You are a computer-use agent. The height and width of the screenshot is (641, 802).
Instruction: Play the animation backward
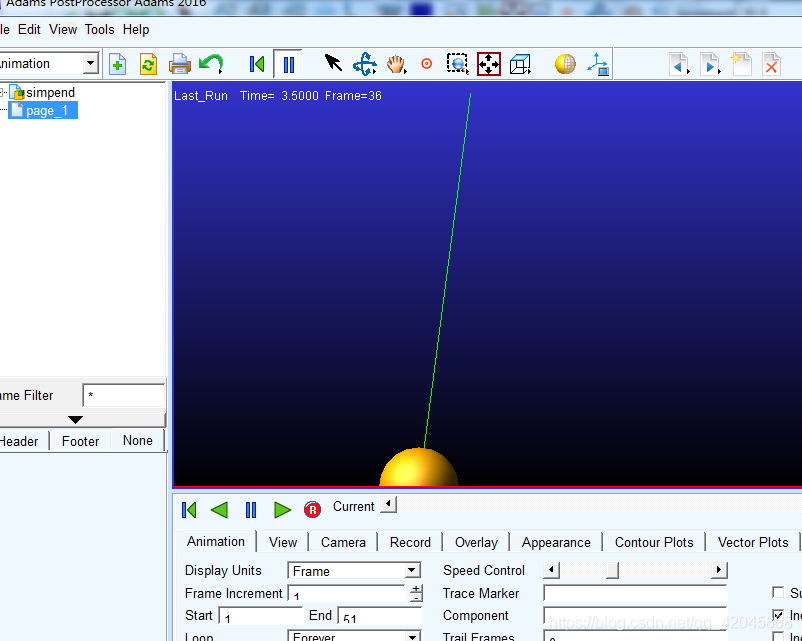click(219, 510)
